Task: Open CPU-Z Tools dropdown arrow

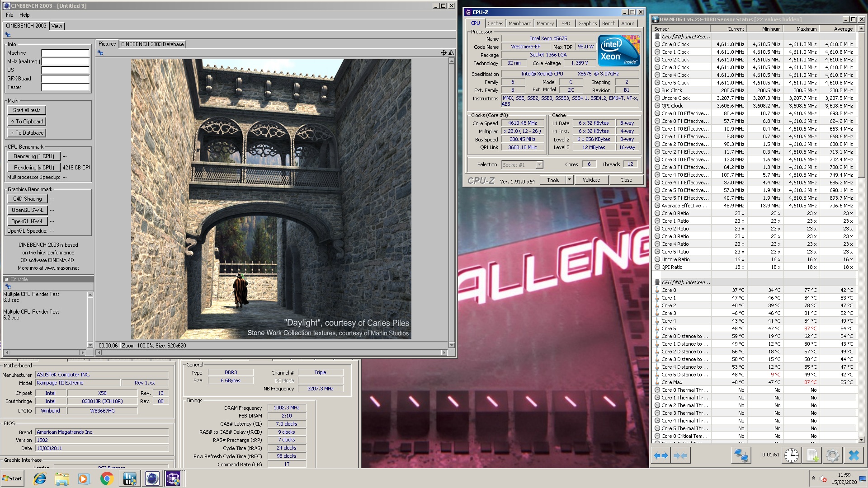Action: [569, 180]
